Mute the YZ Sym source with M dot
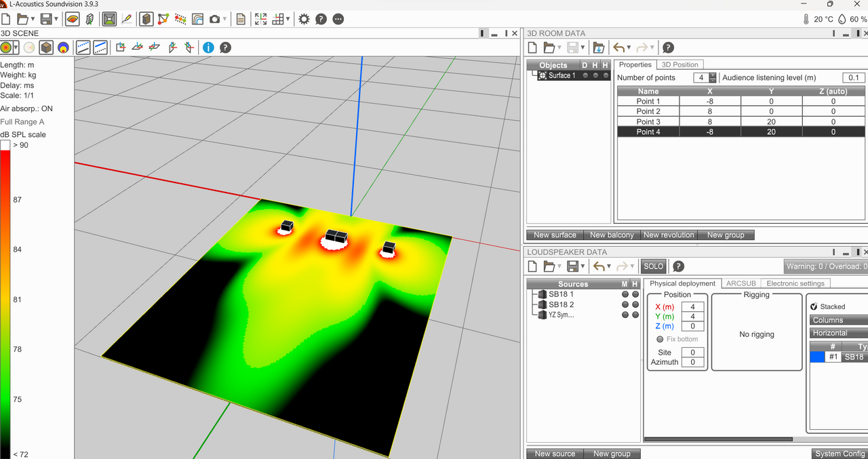Screen dimensions: 868x459 (x=625, y=315)
